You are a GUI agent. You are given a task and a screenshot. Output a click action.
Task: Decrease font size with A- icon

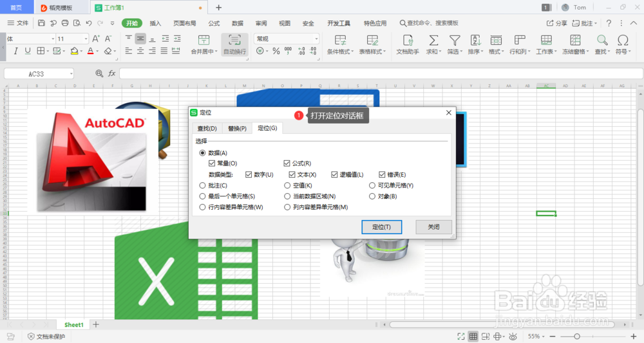coord(108,39)
